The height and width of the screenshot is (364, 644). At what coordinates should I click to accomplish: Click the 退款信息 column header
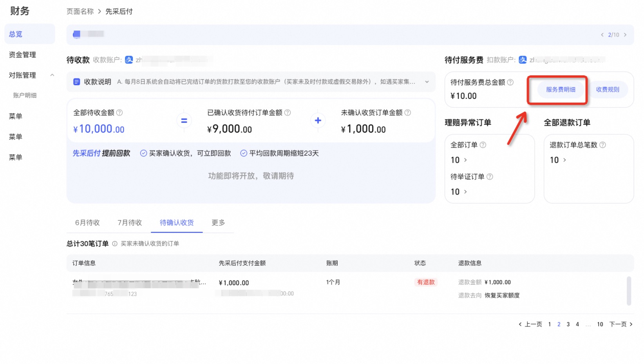click(470, 263)
